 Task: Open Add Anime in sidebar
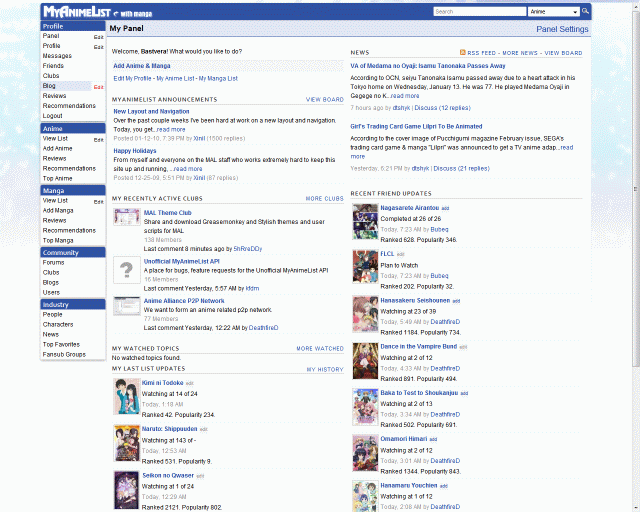[58, 149]
